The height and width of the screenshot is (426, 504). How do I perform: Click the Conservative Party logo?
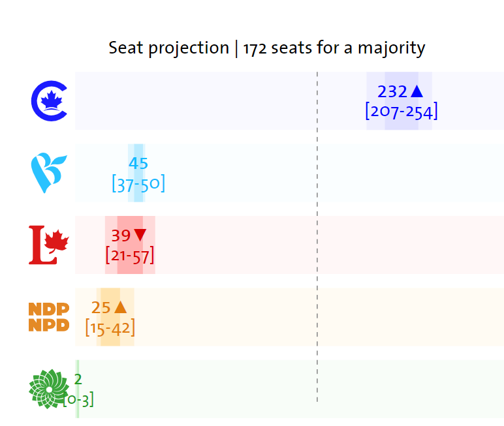tap(49, 101)
